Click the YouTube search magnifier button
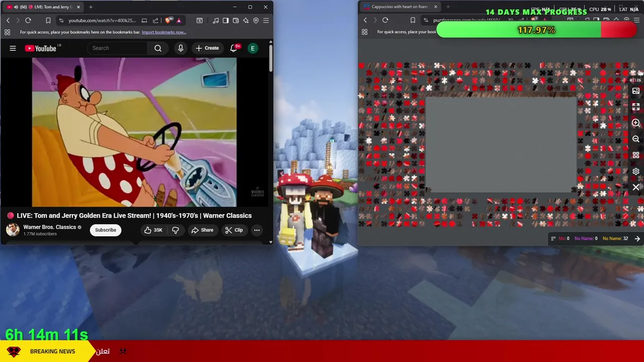644x362 pixels. pyautogui.click(x=158, y=48)
